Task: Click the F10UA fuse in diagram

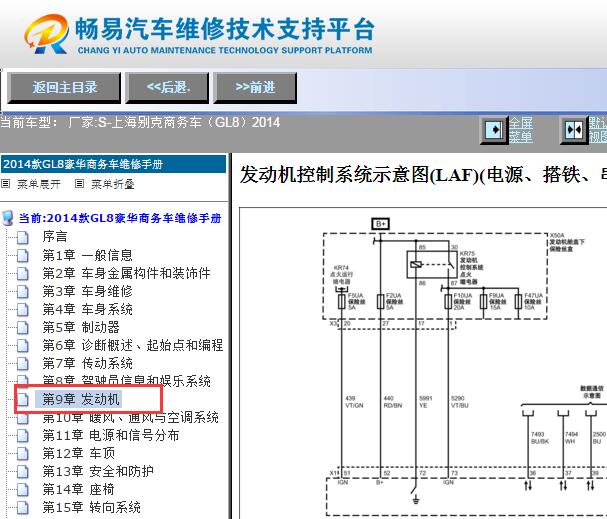Action: coord(448,301)
